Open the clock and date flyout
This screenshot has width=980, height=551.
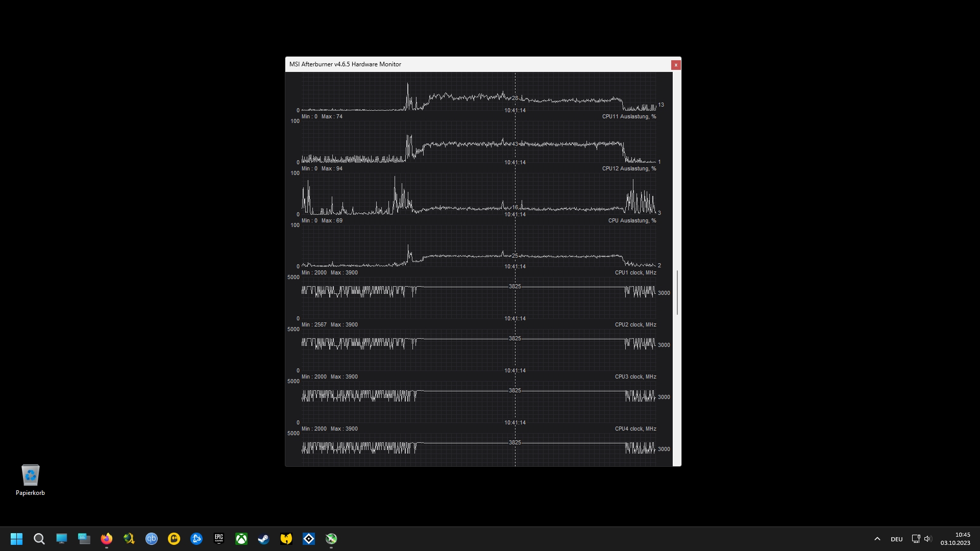(x=955, y=539)
